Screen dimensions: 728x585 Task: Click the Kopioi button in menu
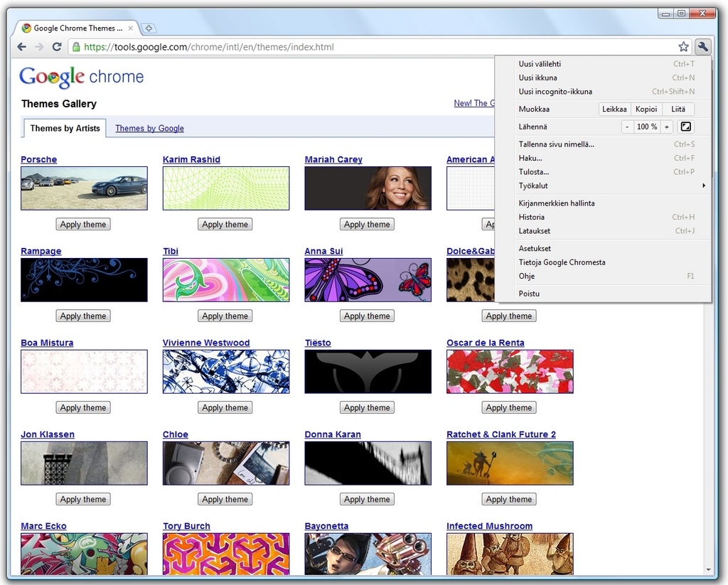646,109
